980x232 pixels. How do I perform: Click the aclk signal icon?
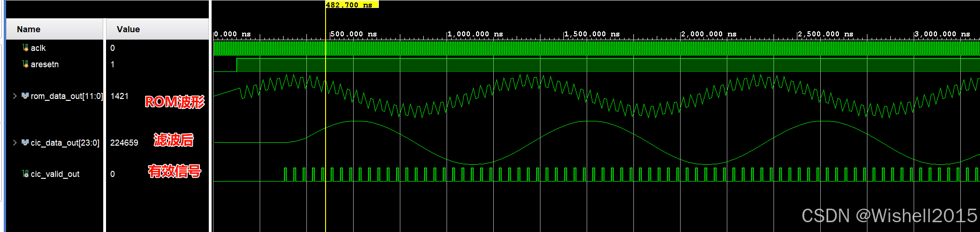point(25,48)
